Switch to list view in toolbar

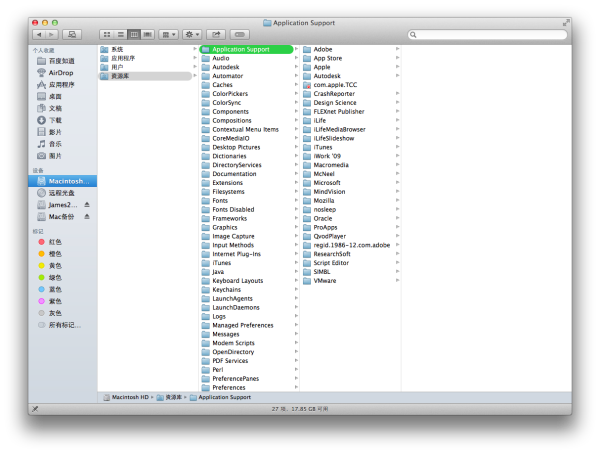[x=120, y=34]
